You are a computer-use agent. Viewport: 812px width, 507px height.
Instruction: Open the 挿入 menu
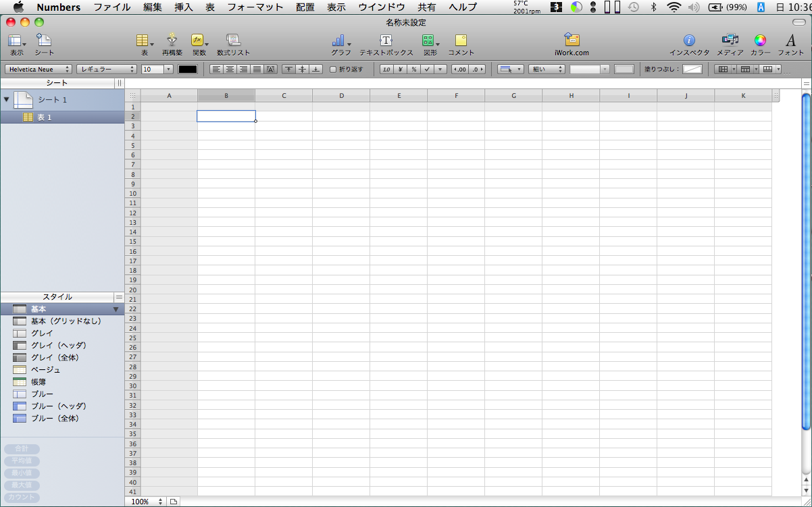(x=184, y=7)
